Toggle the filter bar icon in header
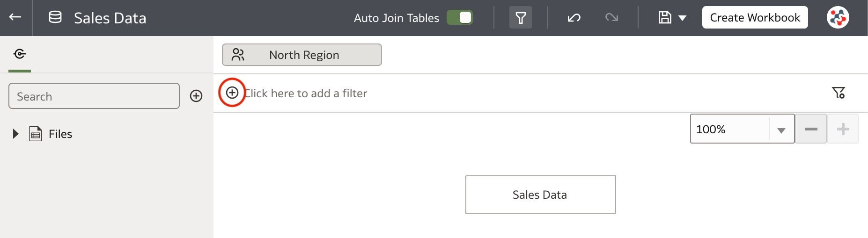 (x=520, y=18)
